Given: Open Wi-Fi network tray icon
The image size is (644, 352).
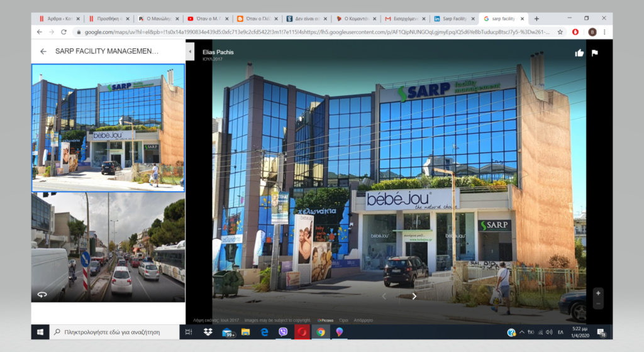Looking at the screenshot, I should coord(540,332).
